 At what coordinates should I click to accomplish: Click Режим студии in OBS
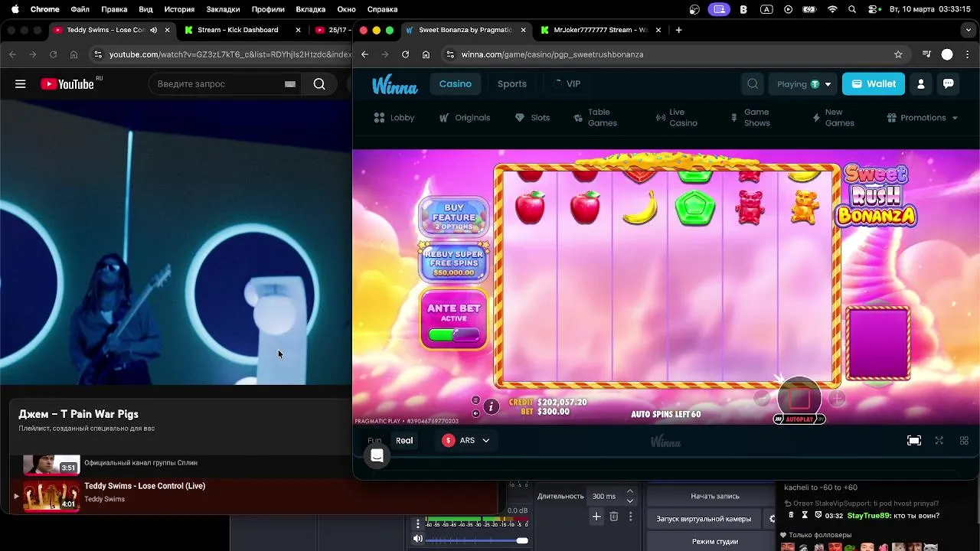pos(714,541)
